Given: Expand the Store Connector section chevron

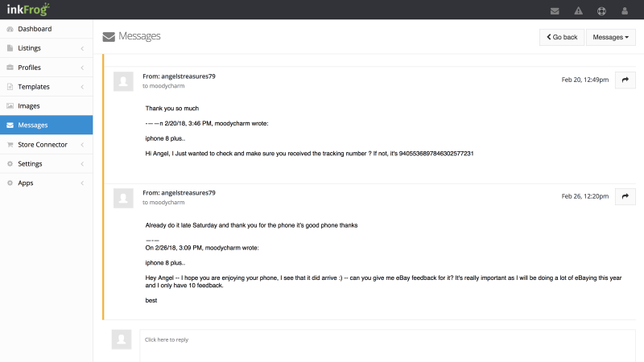Looking at the screenshot, I should tap(82, 145).
